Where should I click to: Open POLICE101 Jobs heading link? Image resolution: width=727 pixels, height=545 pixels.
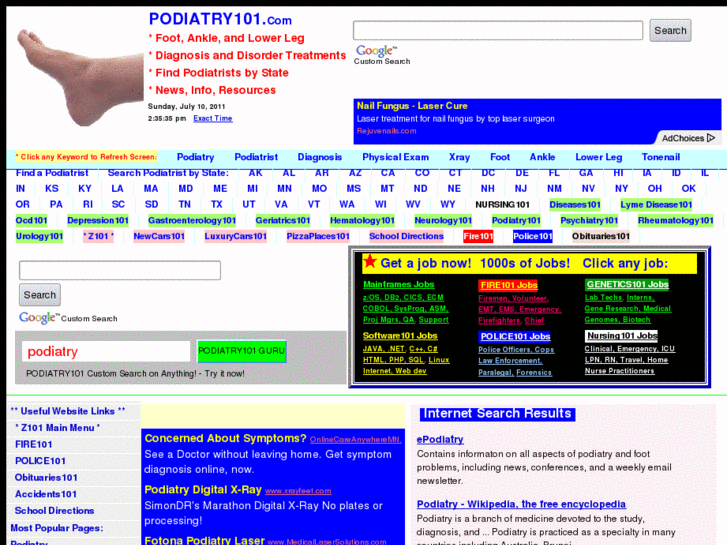(515, 336)
